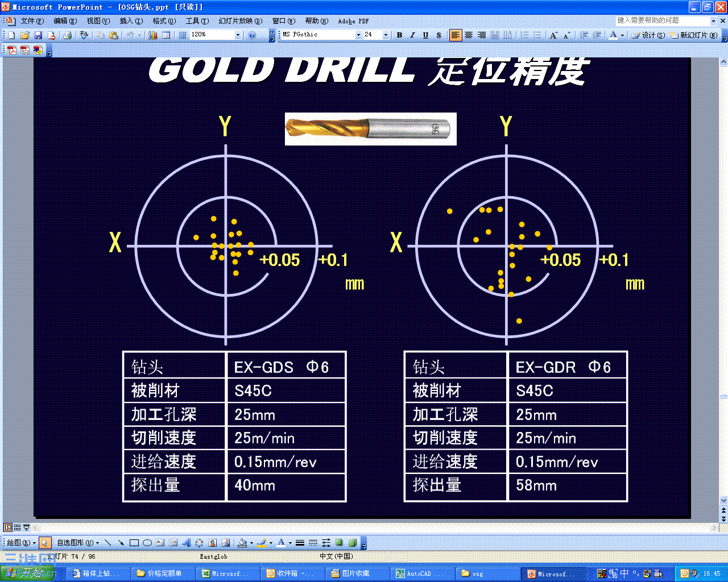
Task: Toggle Center alignment
Action: pyautogui.click(x=469, y=35)
